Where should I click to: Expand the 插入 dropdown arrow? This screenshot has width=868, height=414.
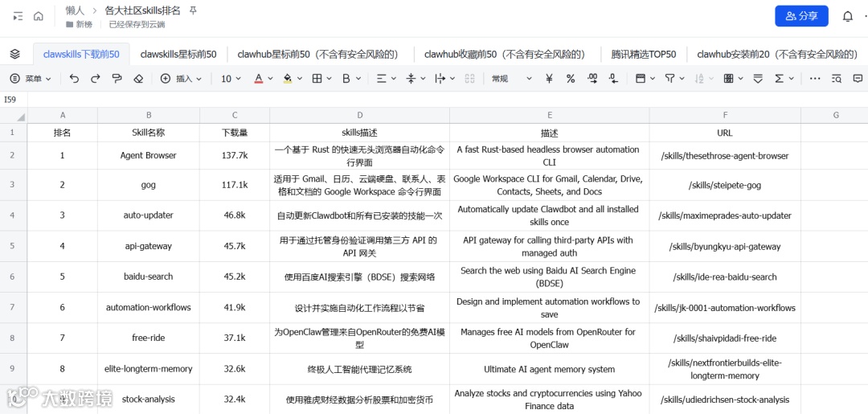[x=199, y=79]
